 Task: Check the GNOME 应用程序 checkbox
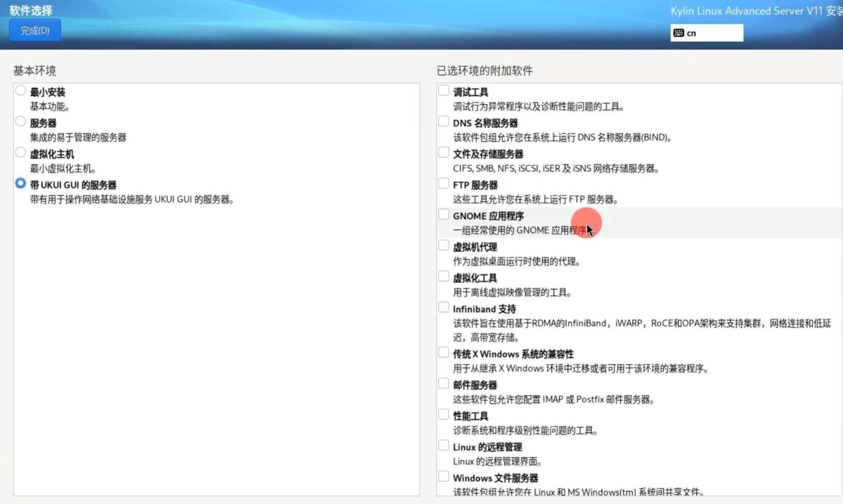[443, 215]
